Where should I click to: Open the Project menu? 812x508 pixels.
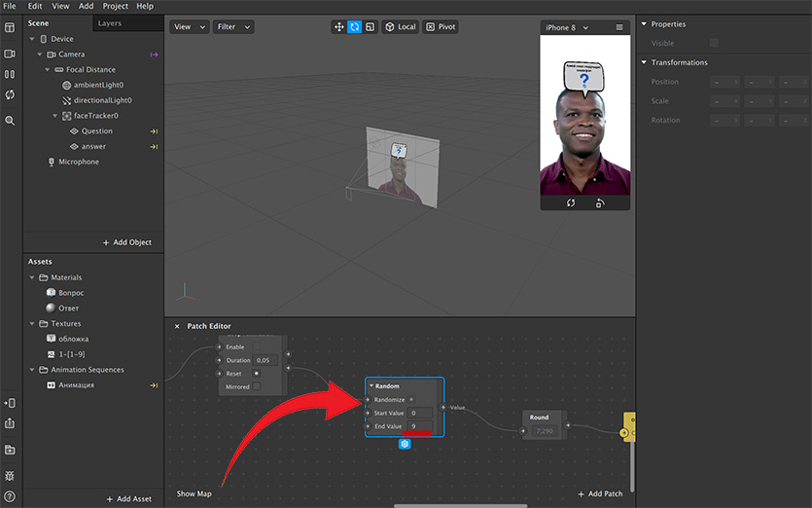(116, 6)
